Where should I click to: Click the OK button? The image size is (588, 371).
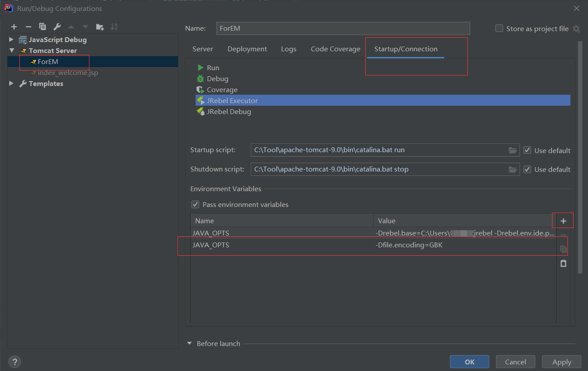(470, 362)
